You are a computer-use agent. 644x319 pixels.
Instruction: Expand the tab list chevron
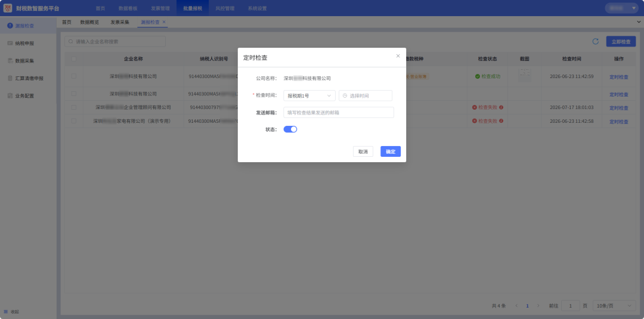639,21
